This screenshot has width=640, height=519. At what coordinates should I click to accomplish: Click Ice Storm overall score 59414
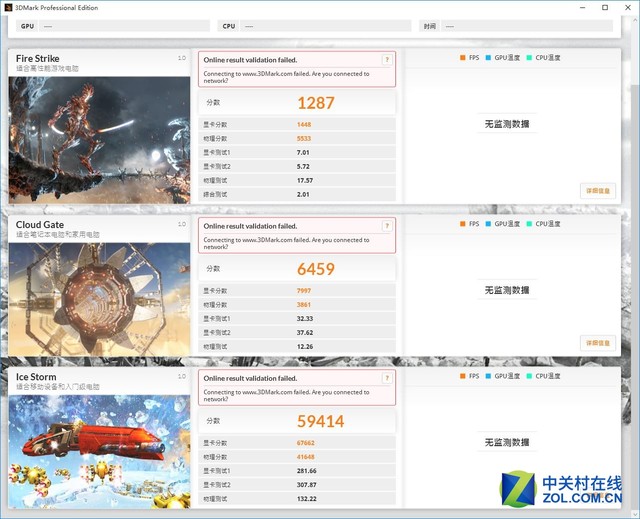tap(321, 421)
